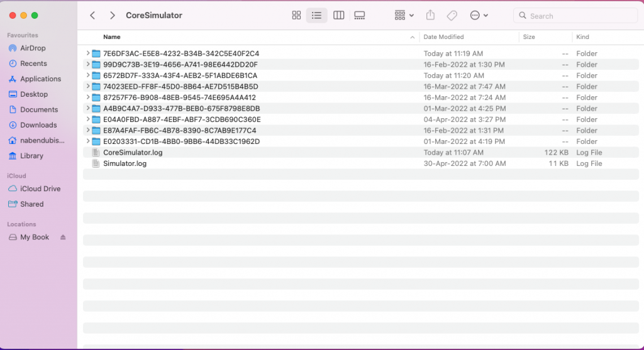
Task: Expand folder E87A4FAF-FB6C-4B78-8390-8C7AB9E177C4
Action: click(x=87, y=131)
